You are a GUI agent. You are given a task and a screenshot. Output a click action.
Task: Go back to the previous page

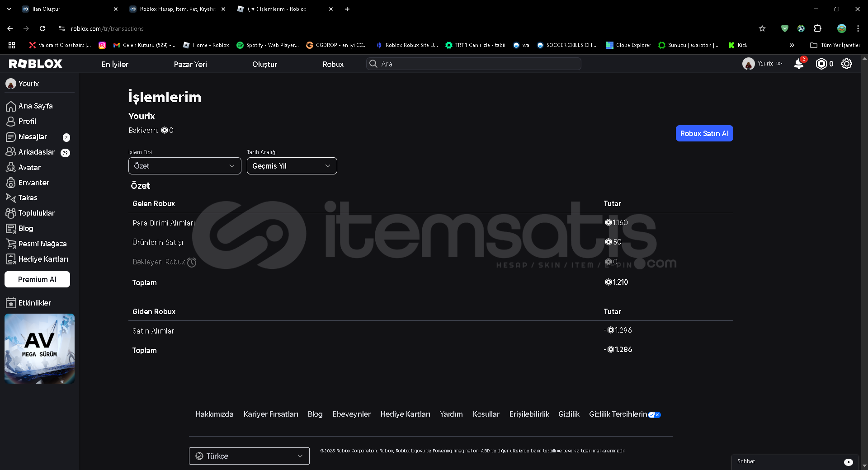10,28
